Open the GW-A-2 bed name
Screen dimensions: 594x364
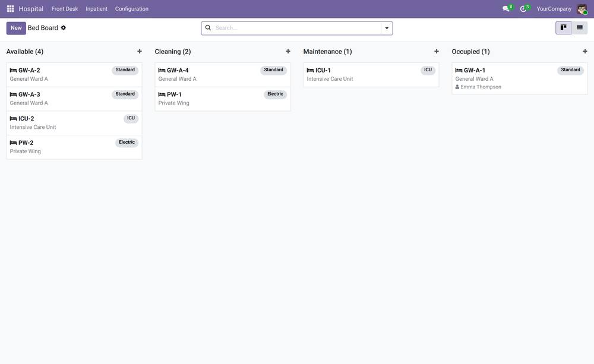coord(29,71)
